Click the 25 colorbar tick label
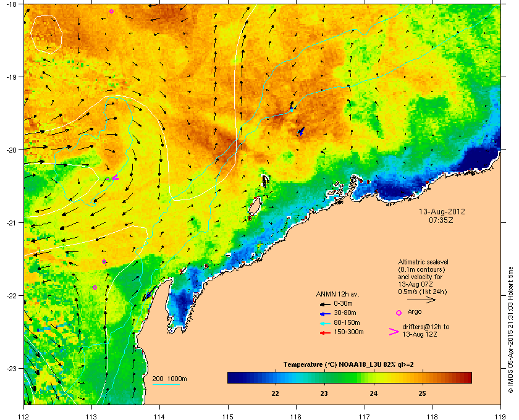519x420 pixels. [422, 393]
